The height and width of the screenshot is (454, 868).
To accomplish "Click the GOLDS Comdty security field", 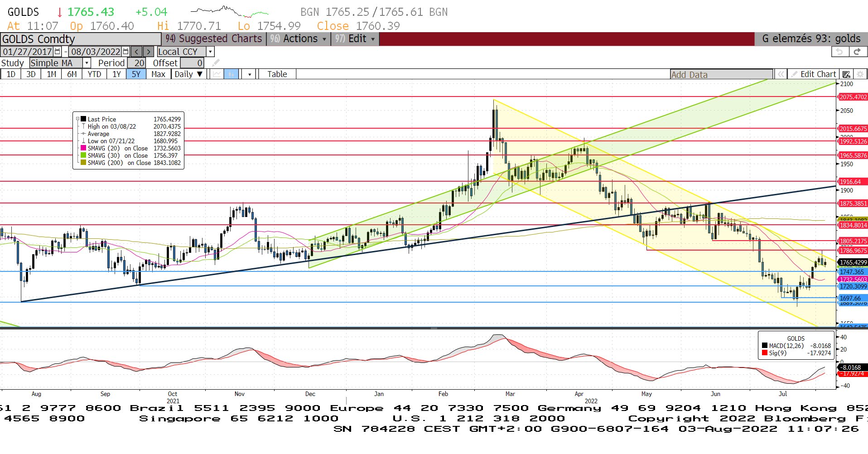I will [x=81, y=39].
